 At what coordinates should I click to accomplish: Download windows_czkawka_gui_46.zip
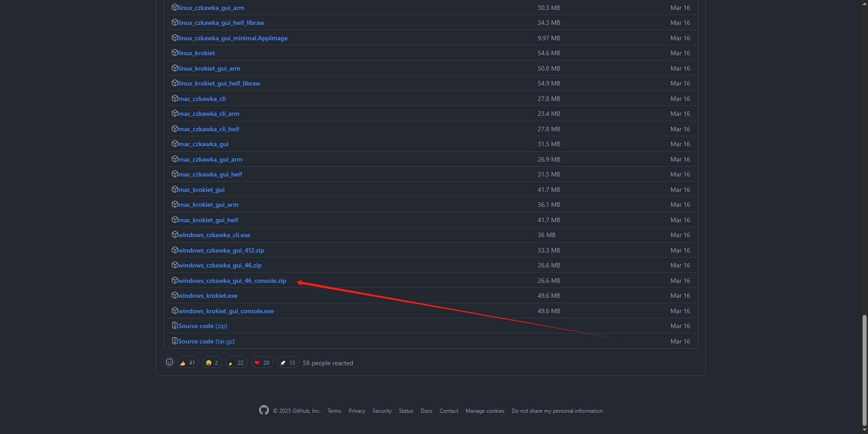tap(220, 265)
